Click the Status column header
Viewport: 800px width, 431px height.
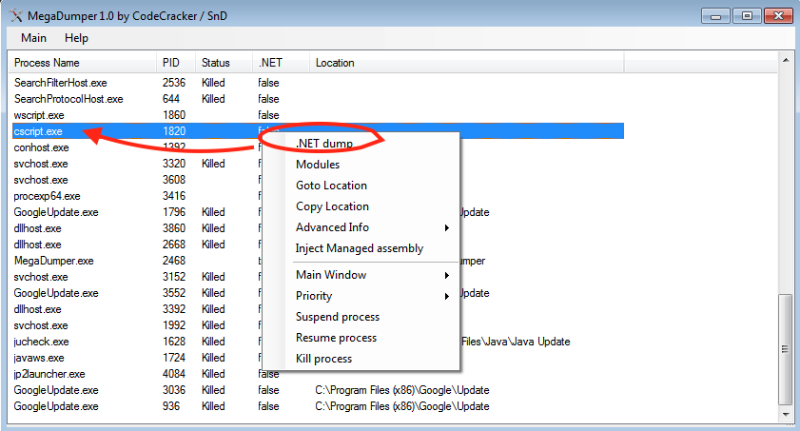[x=216, y=63]
